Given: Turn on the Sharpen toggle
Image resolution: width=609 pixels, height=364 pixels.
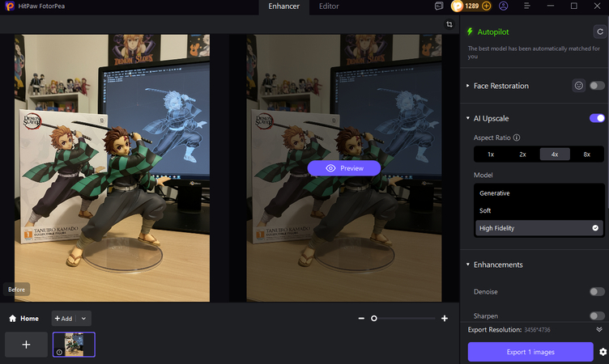Looking at the screenshot, I should (x=597, y=316).
